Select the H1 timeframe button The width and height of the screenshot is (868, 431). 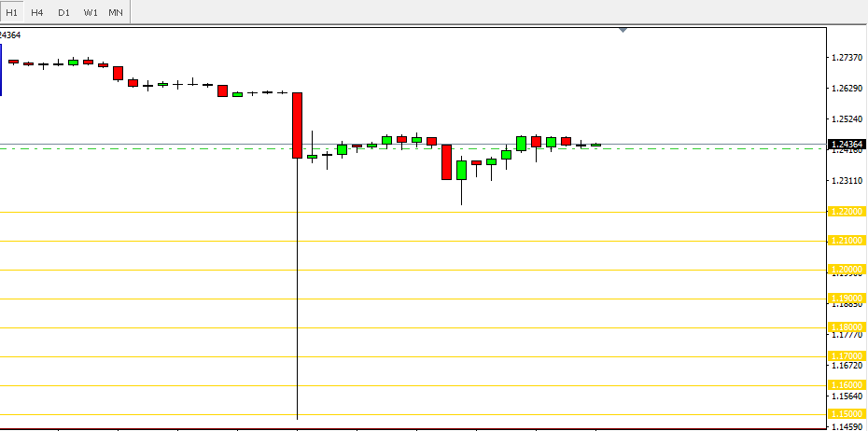(x=12, y=12)
